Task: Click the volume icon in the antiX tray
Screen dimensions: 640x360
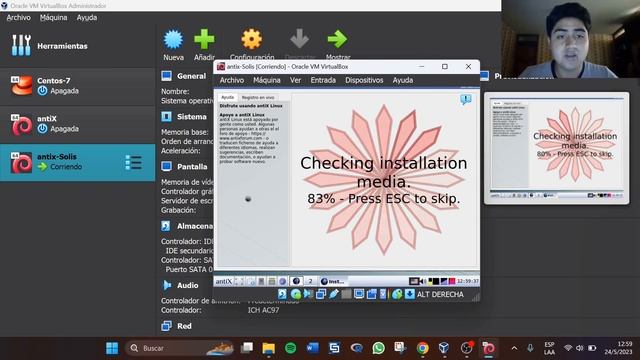Action: tap(423, 281)
